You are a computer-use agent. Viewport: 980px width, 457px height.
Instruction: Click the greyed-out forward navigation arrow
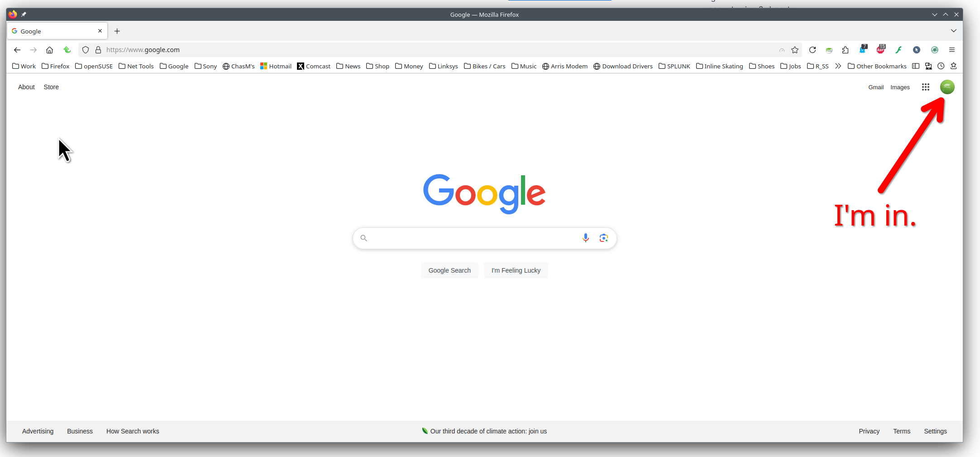coord(33,50)
